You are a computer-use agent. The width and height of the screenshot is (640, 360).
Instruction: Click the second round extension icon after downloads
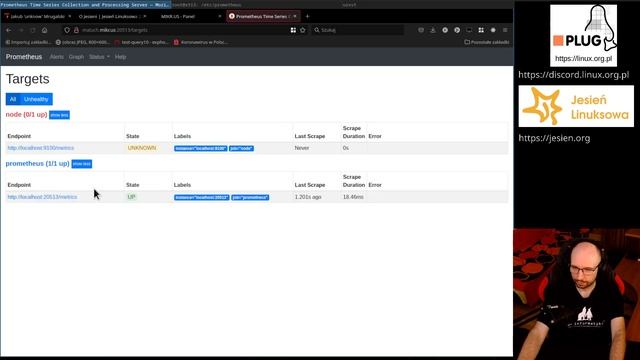coord(457,30)
